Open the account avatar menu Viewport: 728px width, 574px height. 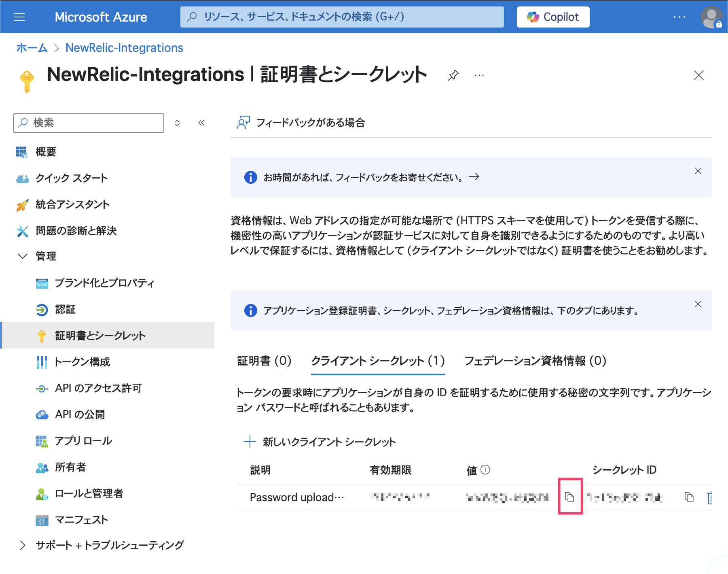(711, 17)
